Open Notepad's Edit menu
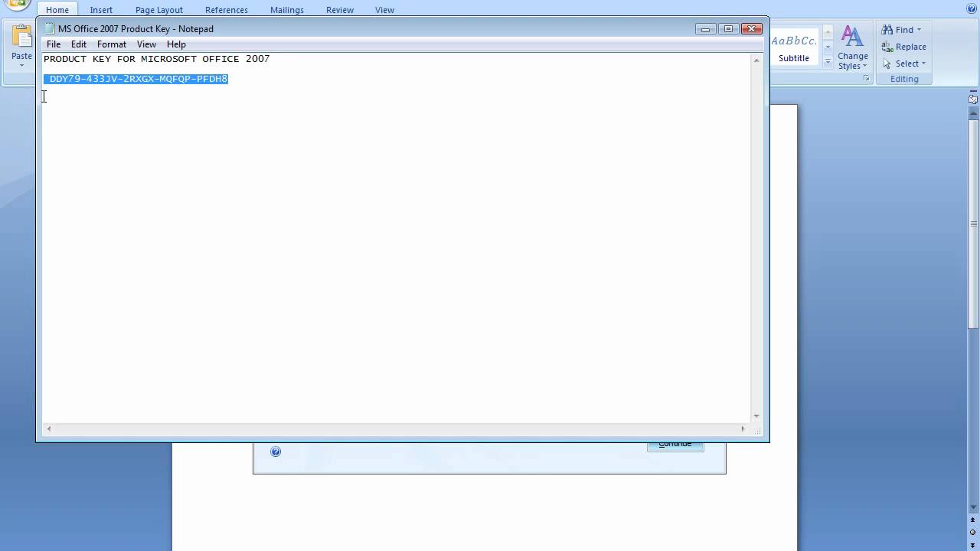This screenshot has height=551, width=980. pyautogui.click(x=79, y=44)
